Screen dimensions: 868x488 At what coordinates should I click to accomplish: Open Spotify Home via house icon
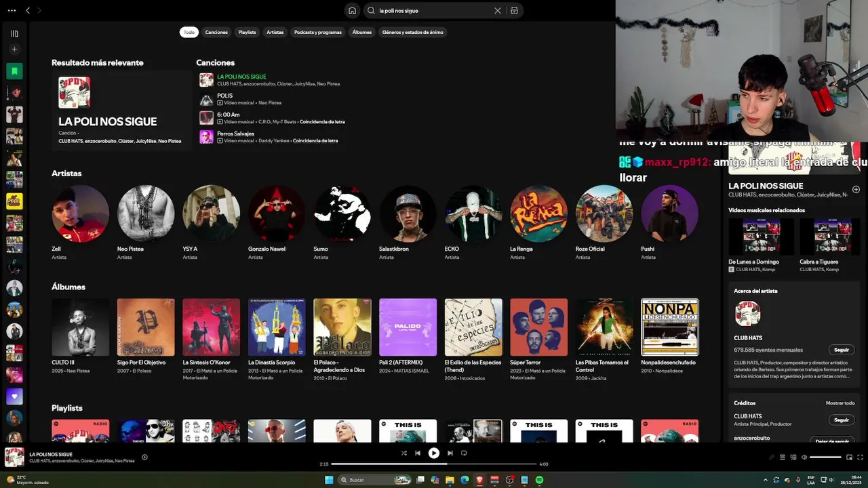tap(352, 10)
